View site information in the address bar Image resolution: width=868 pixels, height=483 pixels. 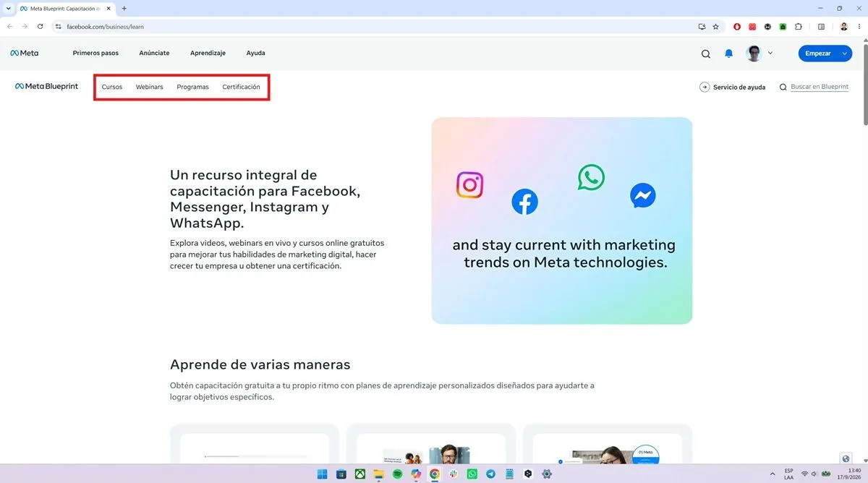59,26
